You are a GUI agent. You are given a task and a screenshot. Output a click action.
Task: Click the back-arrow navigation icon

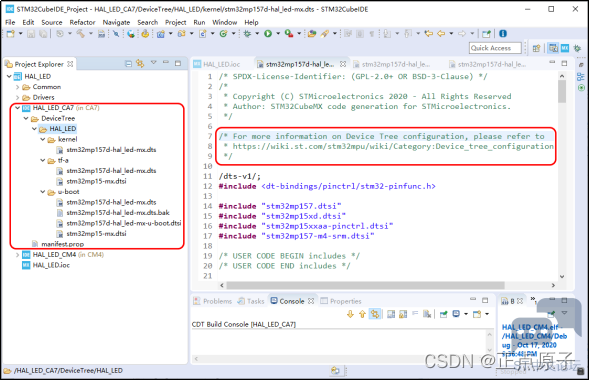click(x=441, y=34)
